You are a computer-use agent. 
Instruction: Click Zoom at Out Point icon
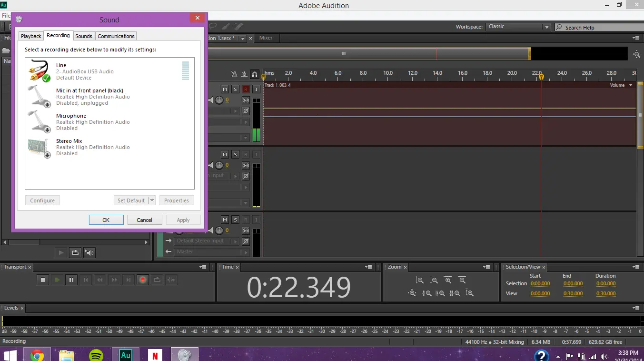440,293
